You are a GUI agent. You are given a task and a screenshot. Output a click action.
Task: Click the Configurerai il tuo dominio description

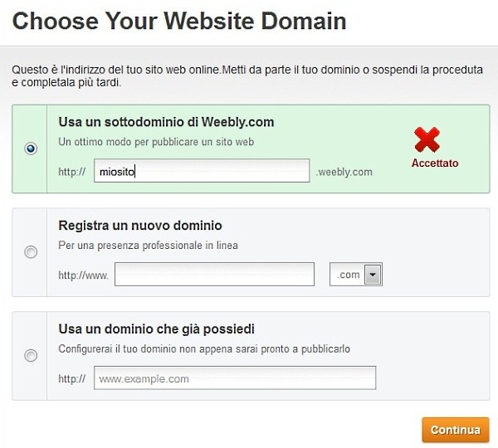[204, 349]
